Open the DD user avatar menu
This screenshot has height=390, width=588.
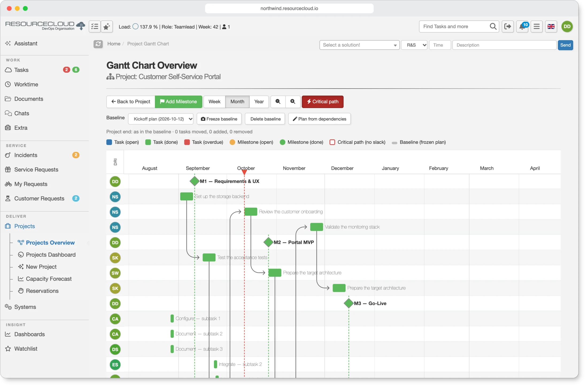tap(567, 26)
